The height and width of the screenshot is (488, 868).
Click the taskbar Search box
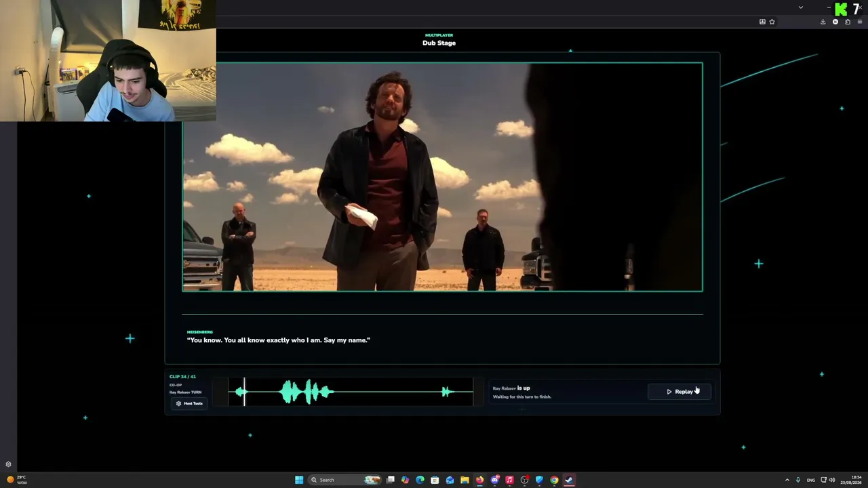pos(344,480)
